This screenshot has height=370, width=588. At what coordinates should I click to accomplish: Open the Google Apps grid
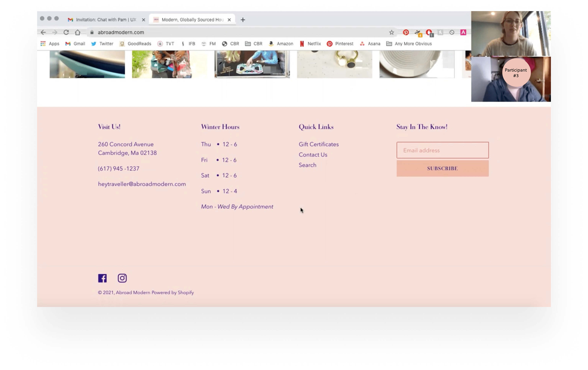[x=43, y=44]
